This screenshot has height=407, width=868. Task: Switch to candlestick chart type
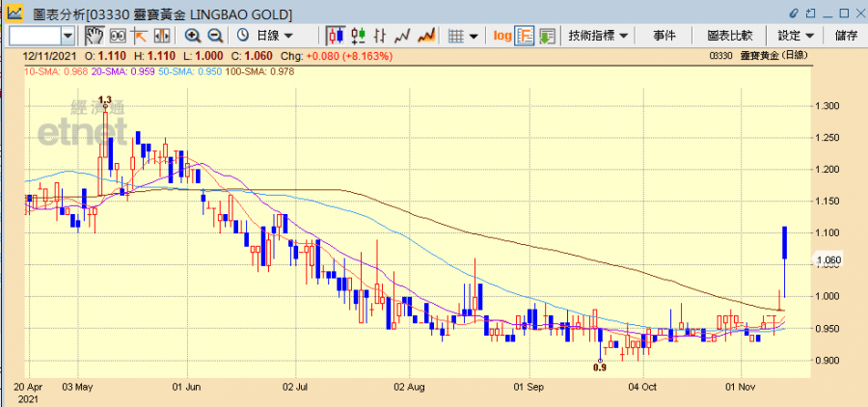click(336, 36)
